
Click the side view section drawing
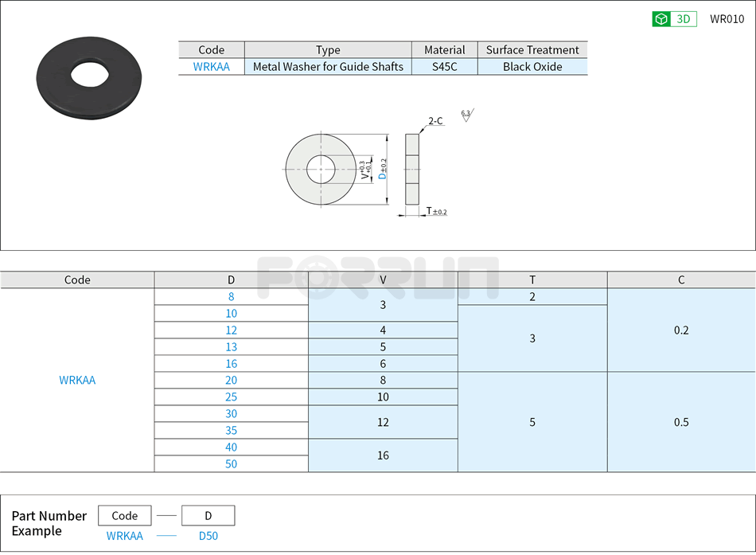(412, 168)
